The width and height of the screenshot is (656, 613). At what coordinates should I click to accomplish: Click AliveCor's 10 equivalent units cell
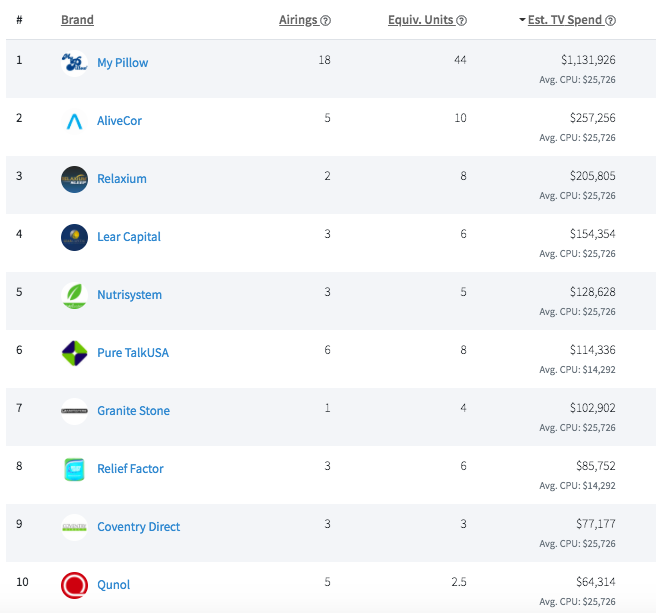coord(461,118)
